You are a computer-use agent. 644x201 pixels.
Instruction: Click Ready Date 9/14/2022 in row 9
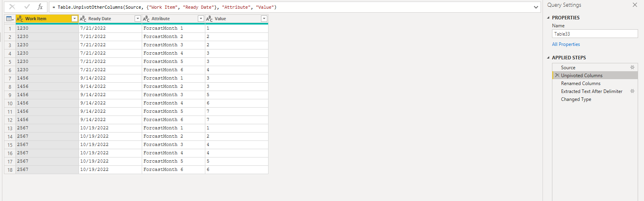(x=110, y=95)
